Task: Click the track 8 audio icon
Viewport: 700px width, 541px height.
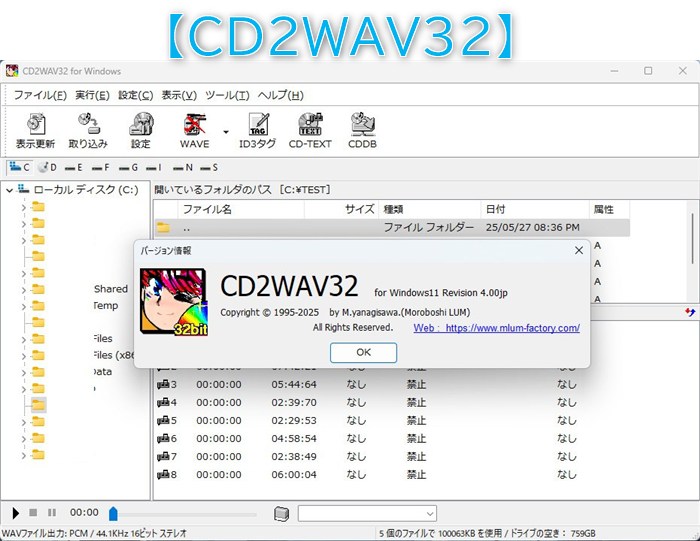Action: [163, 474]
